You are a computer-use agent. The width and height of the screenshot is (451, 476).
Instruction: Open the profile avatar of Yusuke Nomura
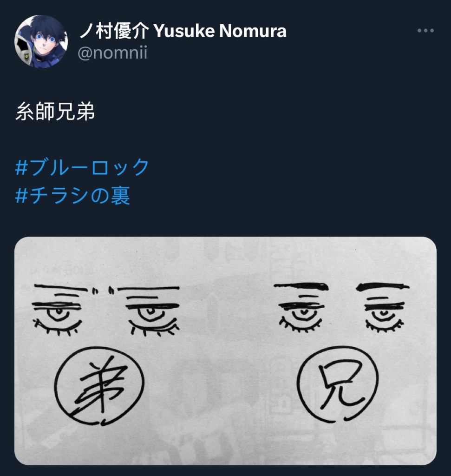(41, 41)
